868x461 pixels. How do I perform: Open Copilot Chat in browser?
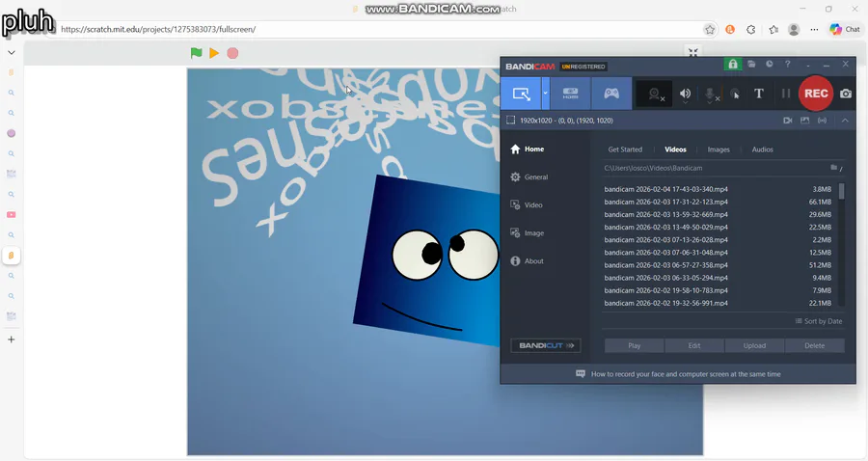(845, 29)
